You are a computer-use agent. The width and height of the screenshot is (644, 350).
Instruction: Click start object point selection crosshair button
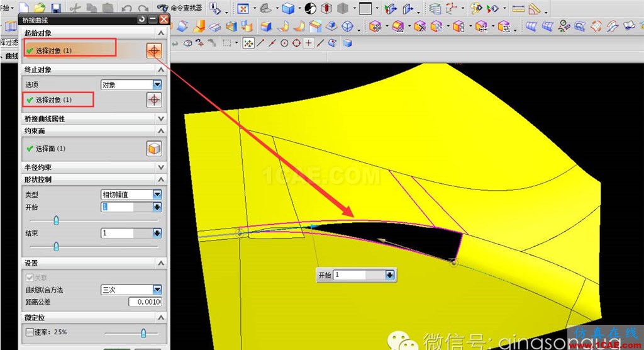pyautogui.click(x=154, y=50)
